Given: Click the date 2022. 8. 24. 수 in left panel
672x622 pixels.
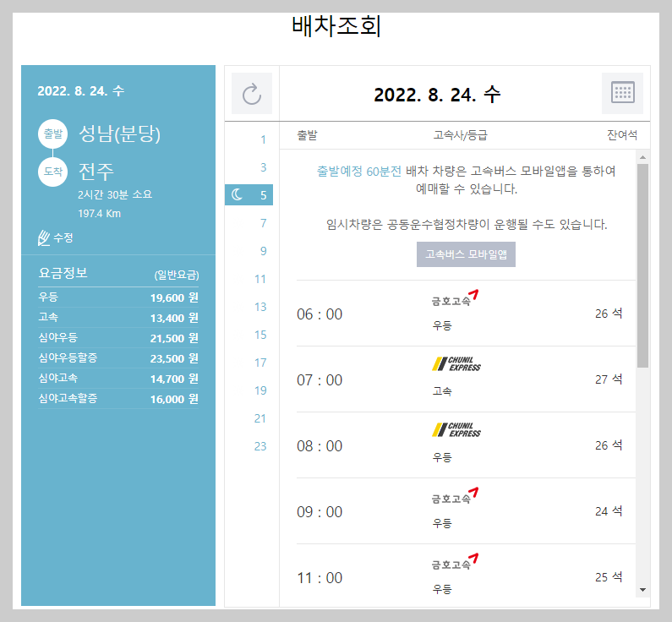Looking at the screenshot, I should pyautogui.click(x=81, y=90).
